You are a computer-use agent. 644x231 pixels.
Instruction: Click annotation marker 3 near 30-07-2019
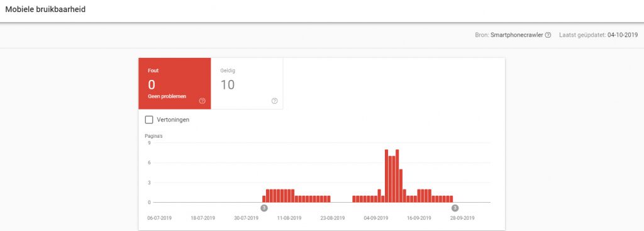[x=264, y=208]
